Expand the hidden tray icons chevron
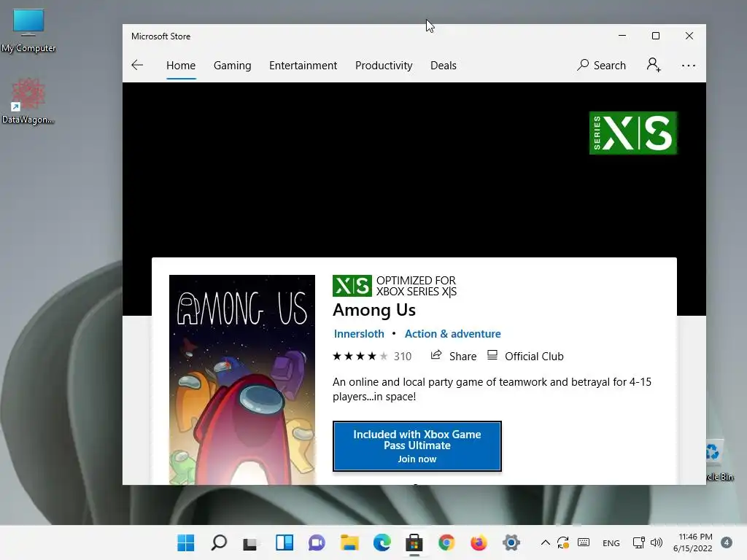 point(546,542)
